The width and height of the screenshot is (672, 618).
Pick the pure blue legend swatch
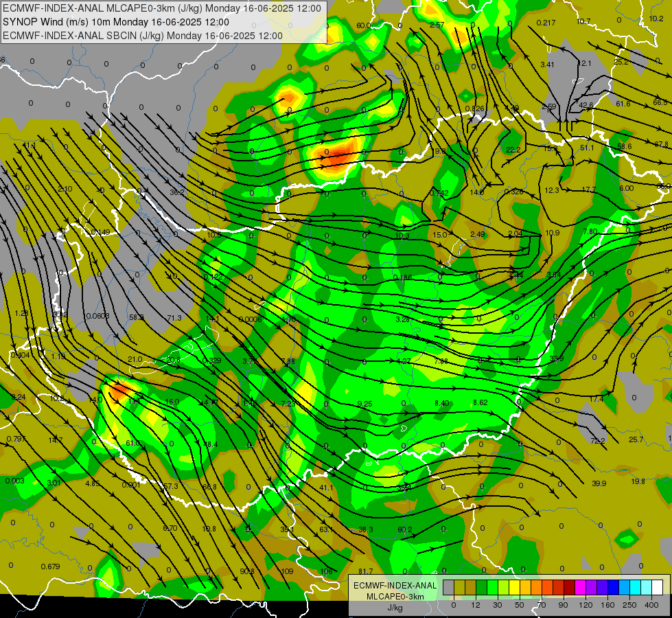click(614, 587)
